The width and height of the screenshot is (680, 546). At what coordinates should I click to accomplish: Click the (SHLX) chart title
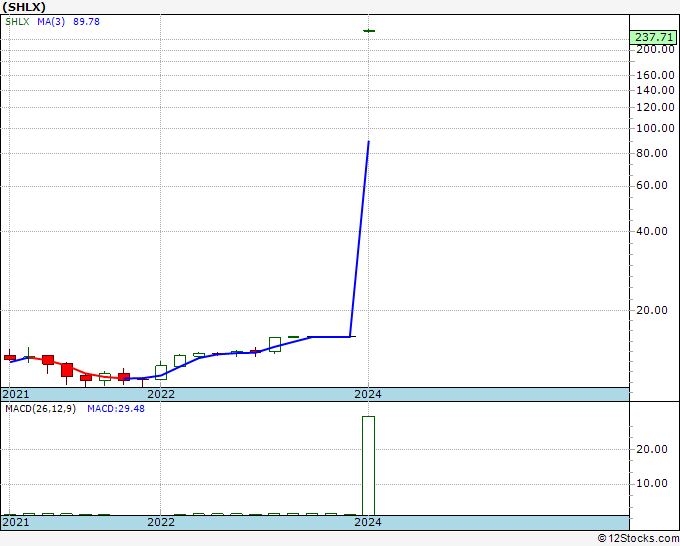[x=24, y=7]
